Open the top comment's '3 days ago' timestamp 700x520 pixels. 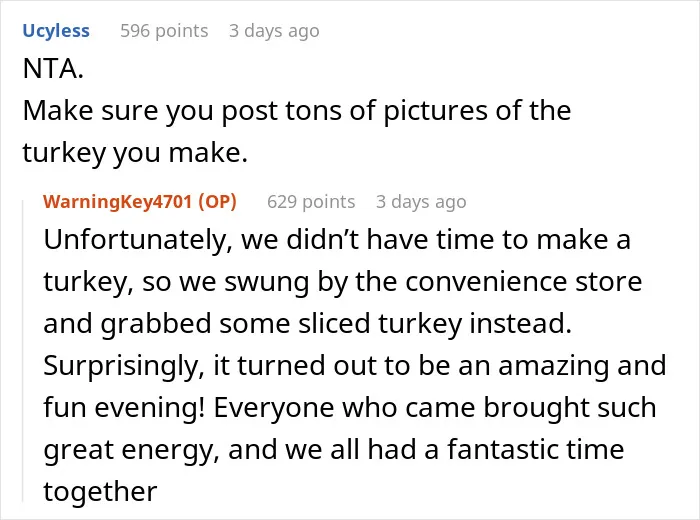tap(274, 31)
